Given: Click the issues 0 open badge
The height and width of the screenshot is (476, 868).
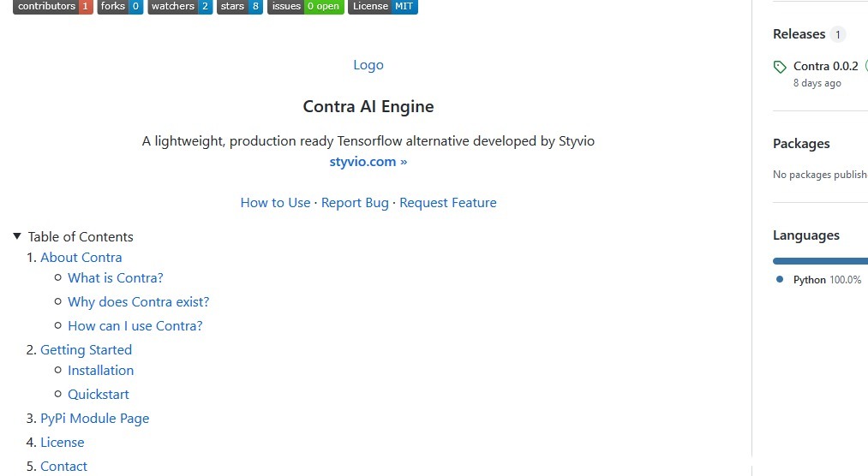Looking at the screenshot, I should (x=306, y=7).
